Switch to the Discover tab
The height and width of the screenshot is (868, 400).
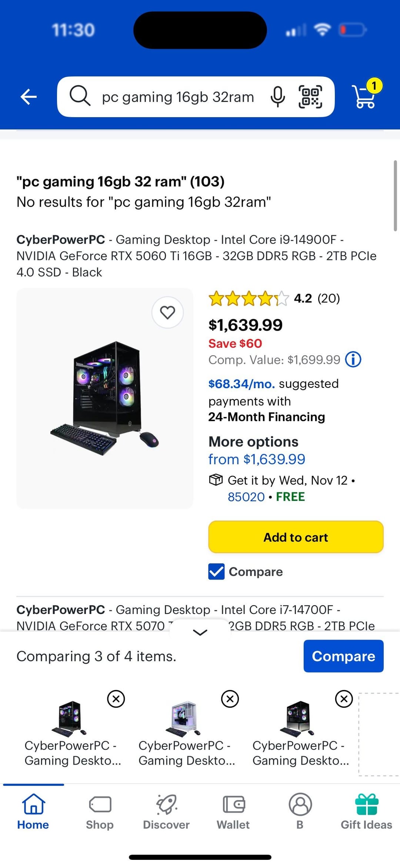coord(166,811)
